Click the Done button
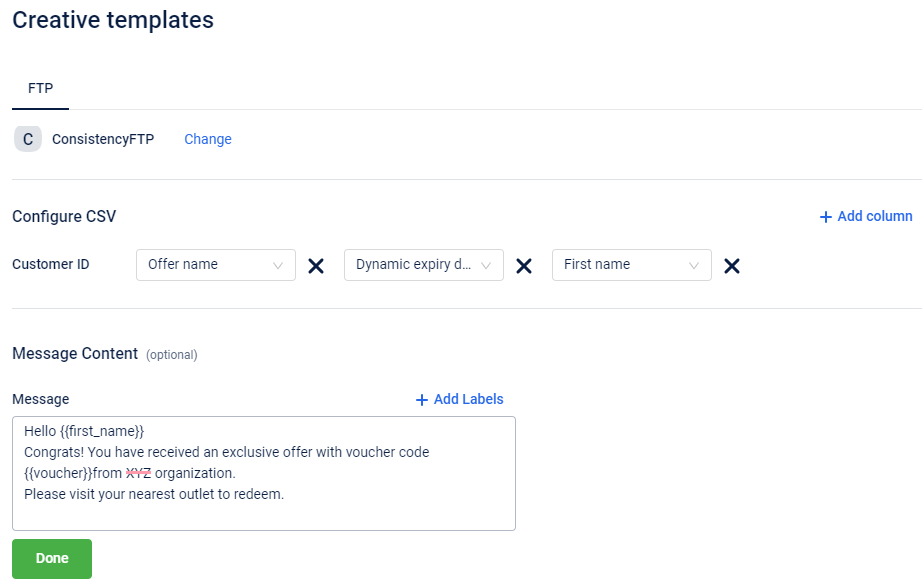This screenshot has width=922, height=585. 52,559
